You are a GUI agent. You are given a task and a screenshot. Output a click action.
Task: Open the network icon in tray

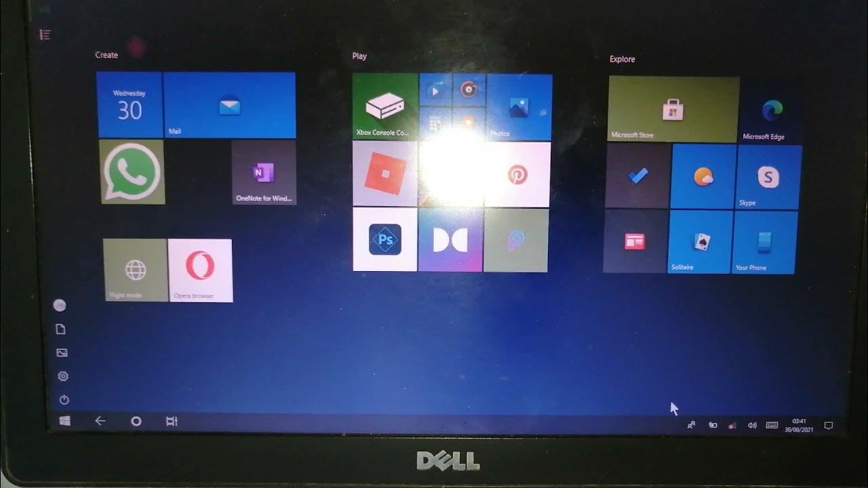pos(732,426)
